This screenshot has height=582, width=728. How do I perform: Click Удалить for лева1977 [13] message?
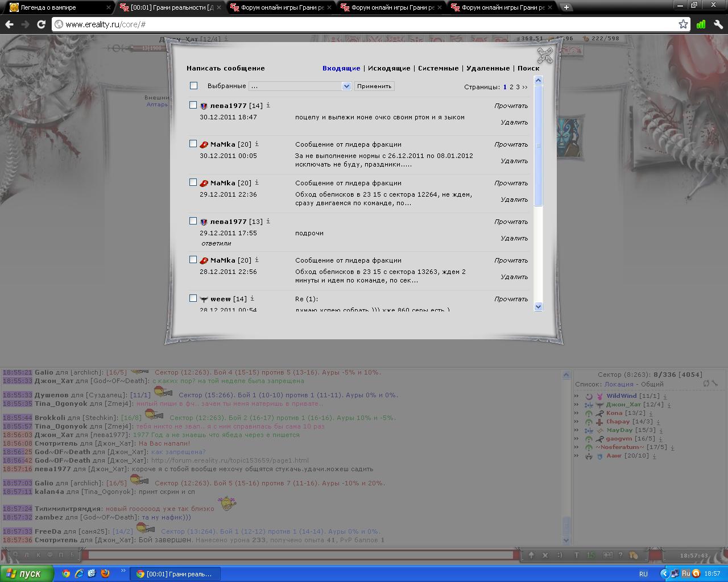(514, 238)
